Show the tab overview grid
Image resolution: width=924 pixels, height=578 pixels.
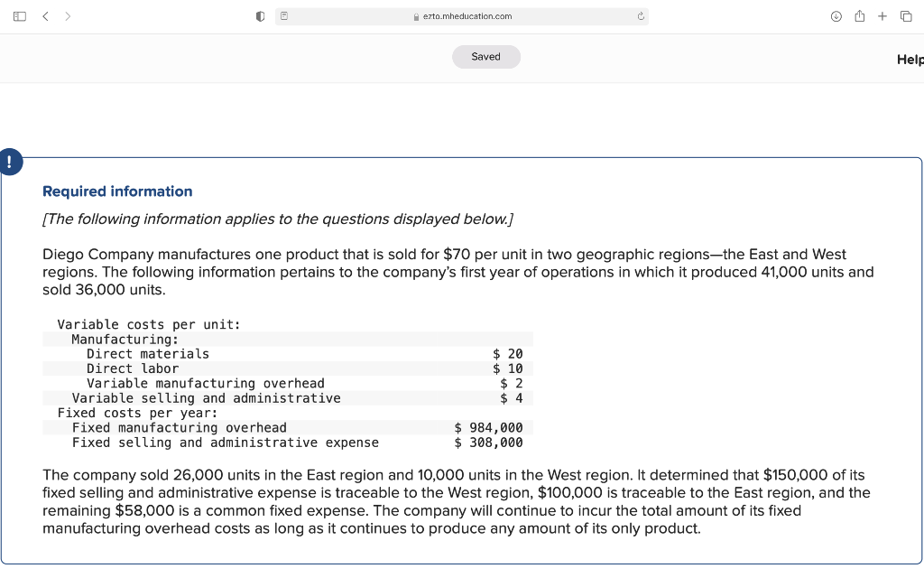[x=905, y=15]
